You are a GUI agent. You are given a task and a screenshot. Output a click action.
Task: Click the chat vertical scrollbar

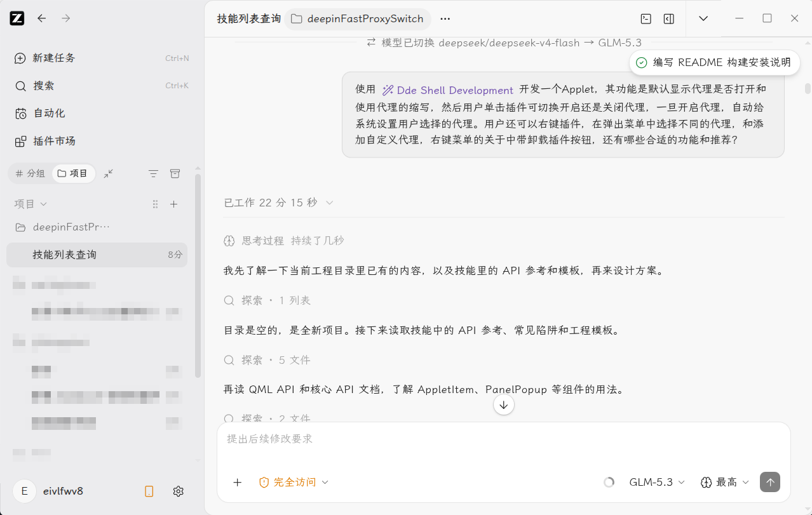[808, 89]
